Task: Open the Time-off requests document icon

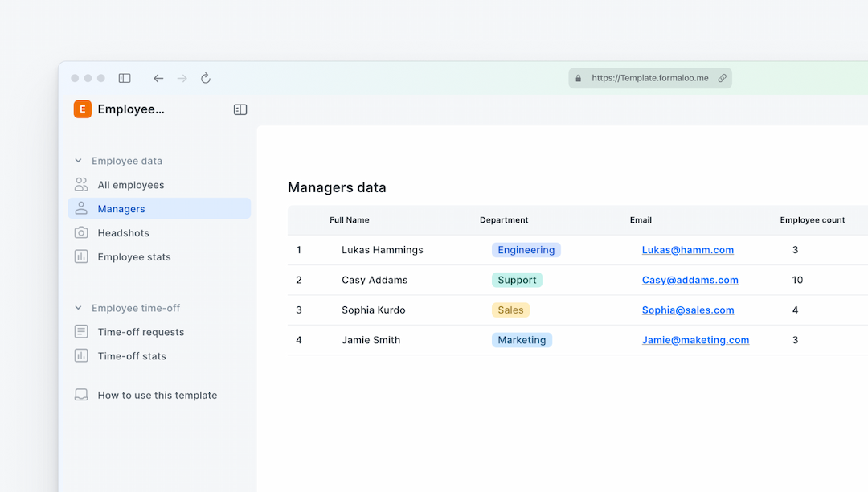Action: 80,331
